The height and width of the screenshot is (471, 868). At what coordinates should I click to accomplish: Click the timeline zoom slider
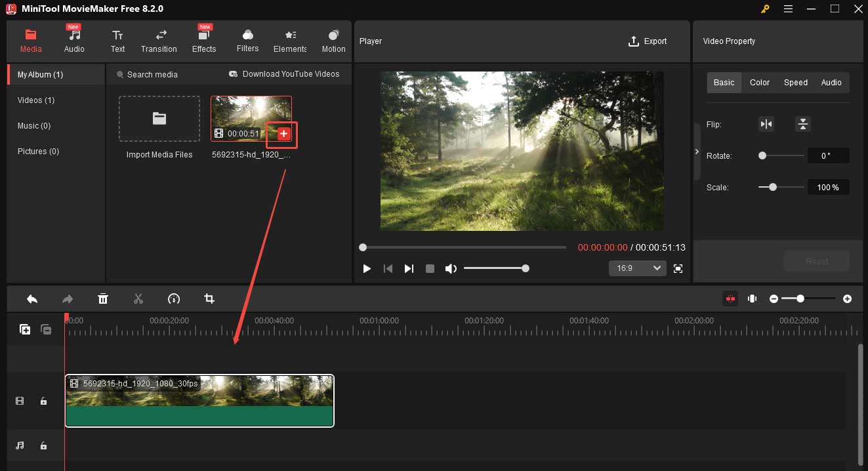[808, 298]
